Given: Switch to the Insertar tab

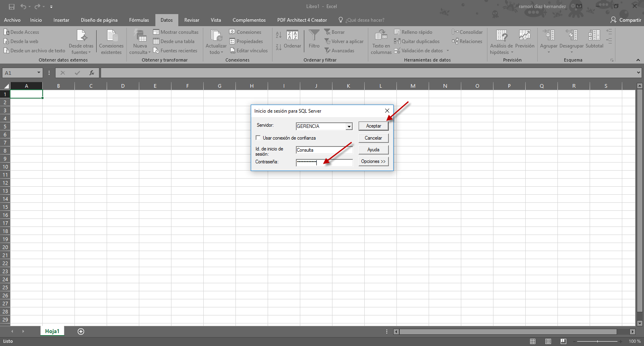Looking at the screenshot, I should click(61, 20).
